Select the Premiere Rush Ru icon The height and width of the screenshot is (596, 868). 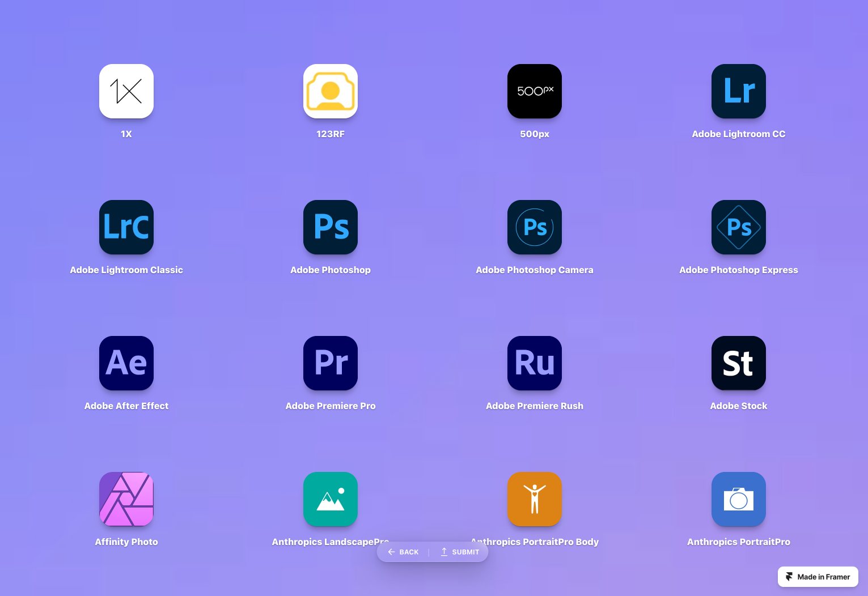coord(535,363)
